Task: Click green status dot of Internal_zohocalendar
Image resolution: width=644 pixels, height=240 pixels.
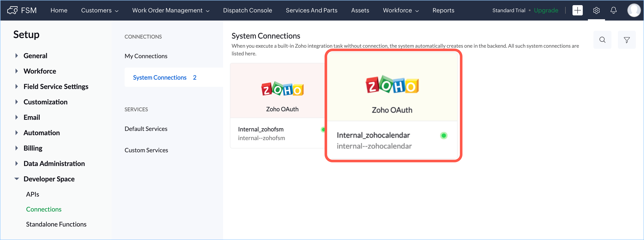Action: pyautogui.click(x=444, y=136)
